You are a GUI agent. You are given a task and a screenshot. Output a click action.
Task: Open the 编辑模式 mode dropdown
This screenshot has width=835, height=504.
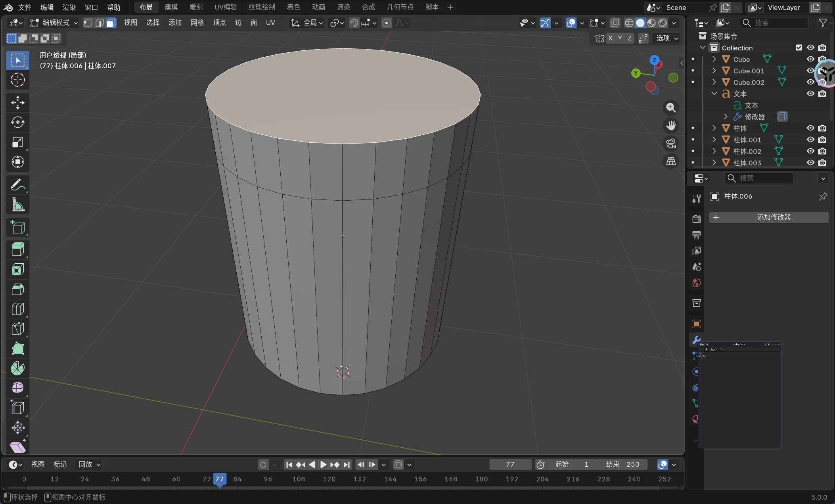54,23
